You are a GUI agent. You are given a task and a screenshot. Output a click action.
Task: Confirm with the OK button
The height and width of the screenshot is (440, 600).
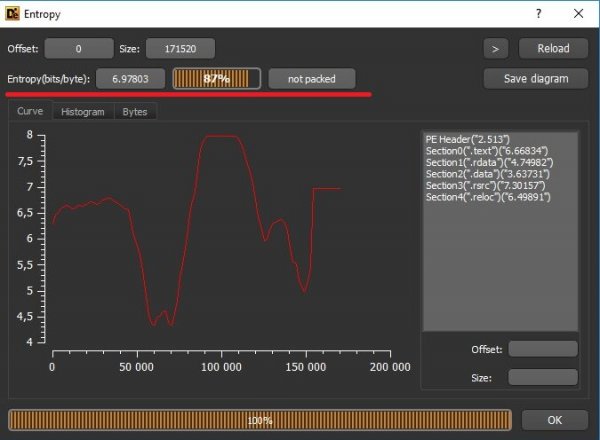pyautogui.click(x=554, y=420)
